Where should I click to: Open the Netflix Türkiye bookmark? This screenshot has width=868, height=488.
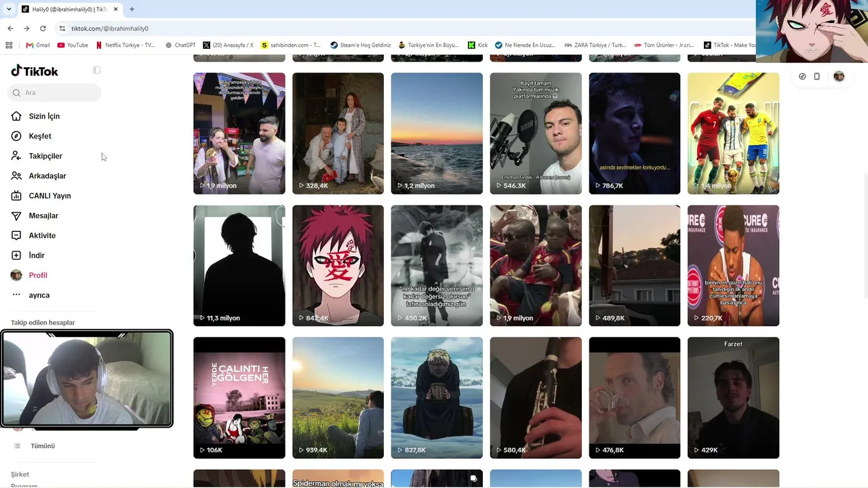125,45
